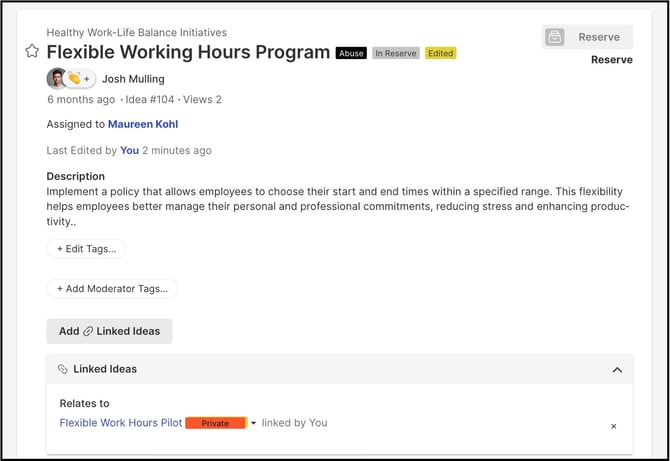Click the yellow Edited badge

pyautogui.click(x=441, y=53)
